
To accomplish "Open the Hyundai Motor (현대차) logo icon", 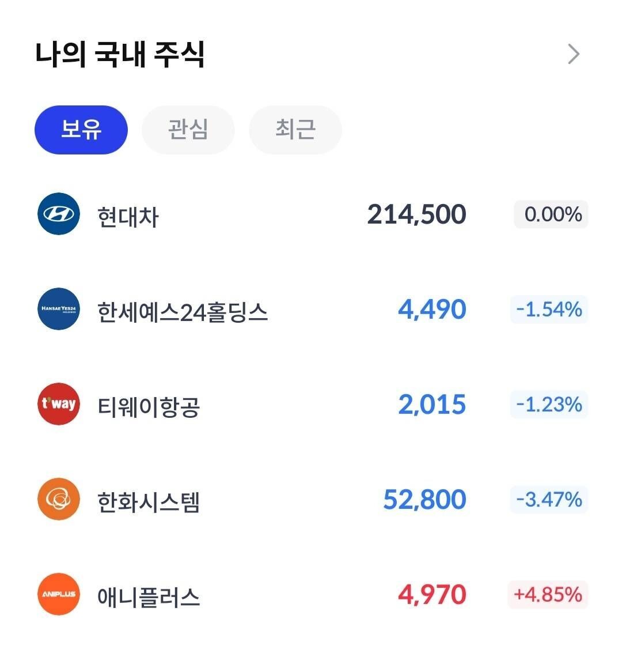I will tap(58, 214).
